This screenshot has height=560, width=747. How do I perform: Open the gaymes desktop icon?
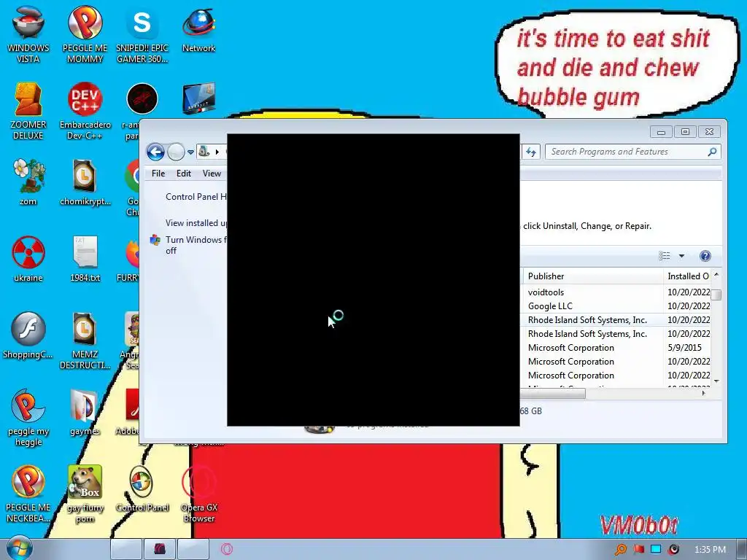coord(85,413)
